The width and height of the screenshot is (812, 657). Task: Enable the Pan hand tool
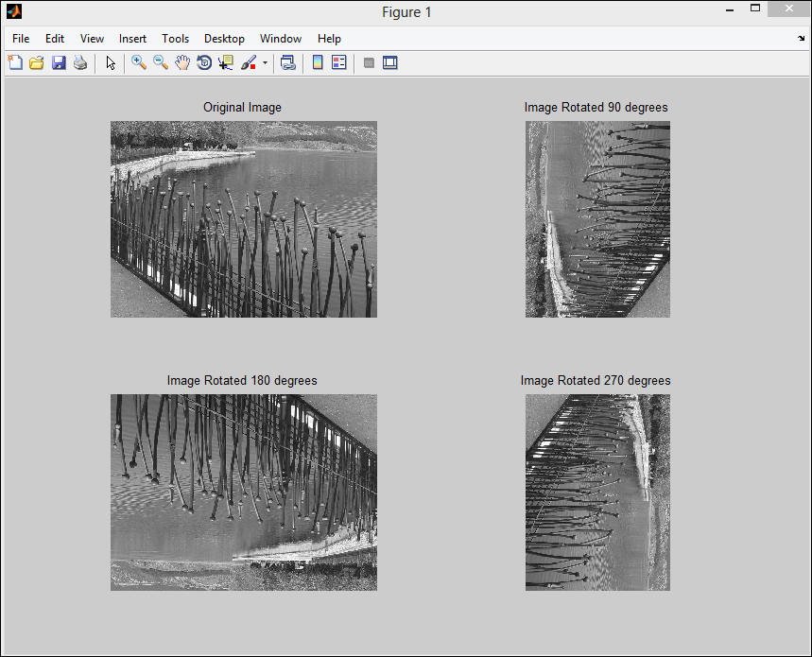[x=181, y=62]
